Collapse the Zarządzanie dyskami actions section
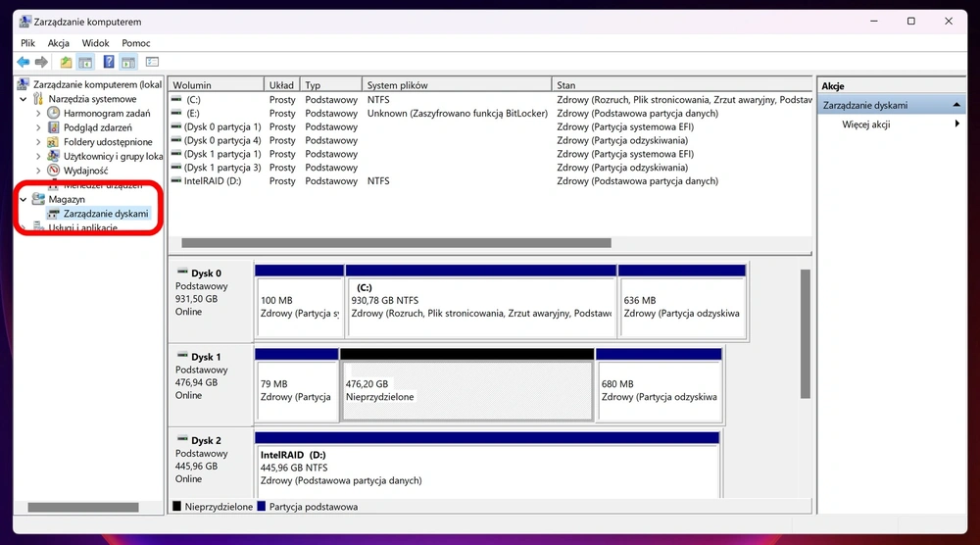 (956, 105)
